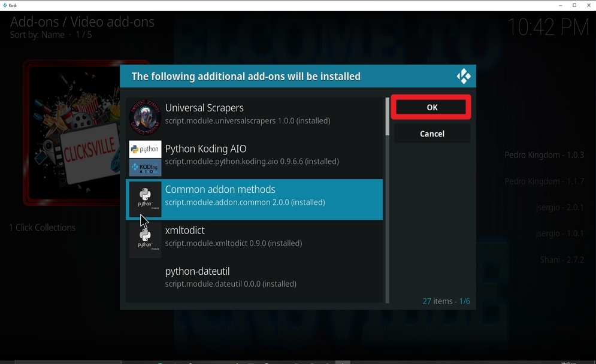The image size is (596, 364).
Task: Click the Pedro Kingdom - 1.1.7 entry
Action: [x=544, y=181]
